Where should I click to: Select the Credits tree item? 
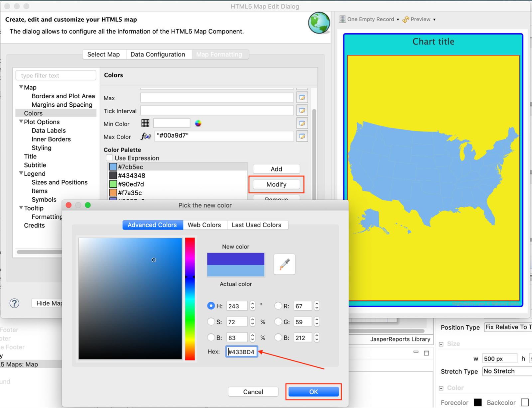pyautogui.click(x=34, y=225)
